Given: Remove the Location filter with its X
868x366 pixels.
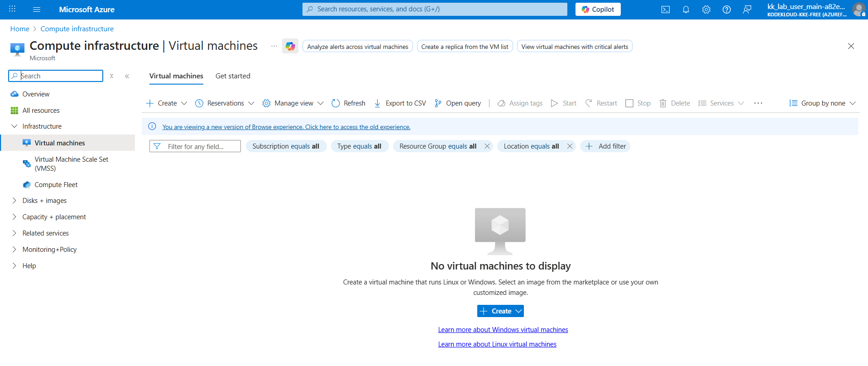Looking at the screenshot, I should [x=570, y=146].
